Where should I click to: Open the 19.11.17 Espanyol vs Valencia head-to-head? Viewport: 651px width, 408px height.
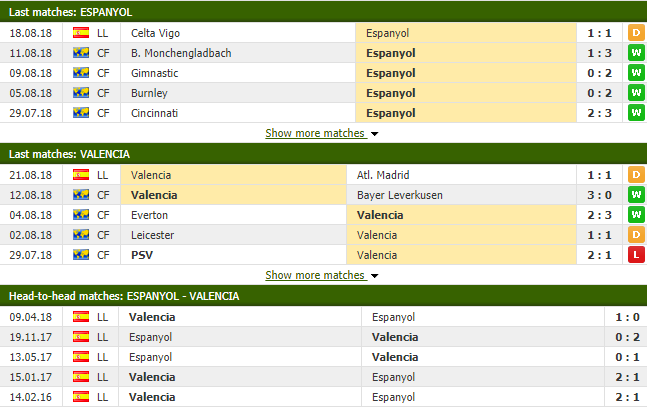[323, 337]
